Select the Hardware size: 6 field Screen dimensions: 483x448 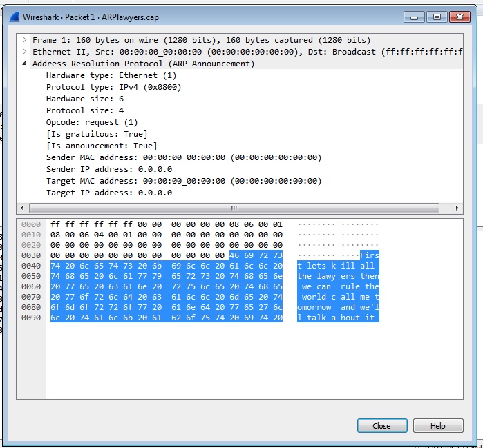click(x=85, y=99)
